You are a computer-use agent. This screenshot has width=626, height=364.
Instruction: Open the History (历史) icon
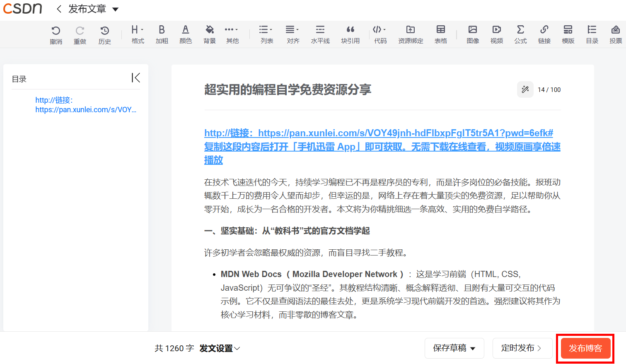coord(104,34)
